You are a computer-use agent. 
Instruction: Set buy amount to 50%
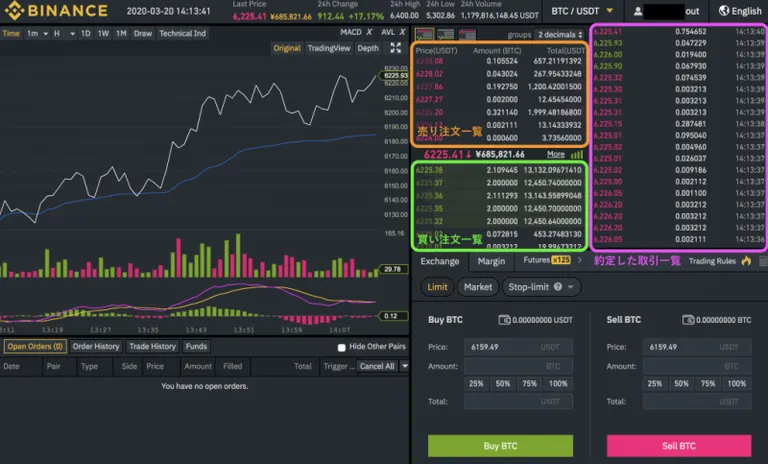503,384
